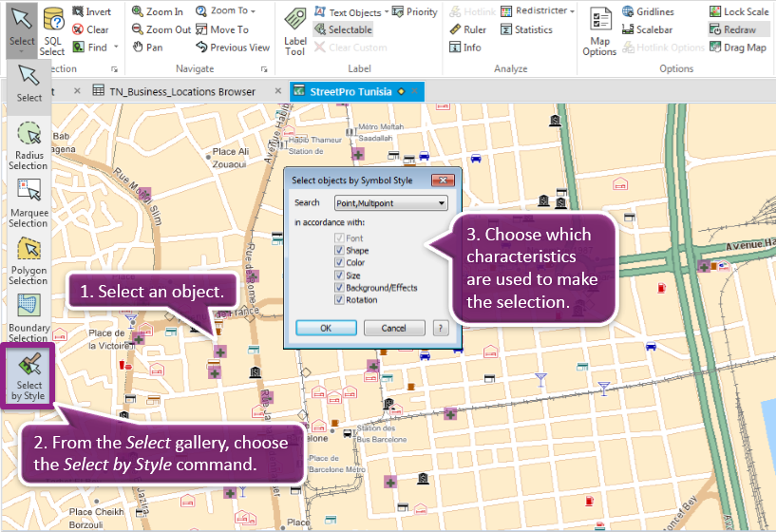The image size is (776, 532).
Task: Click Cancel in Select objects dialog
Action: point(394,328)
